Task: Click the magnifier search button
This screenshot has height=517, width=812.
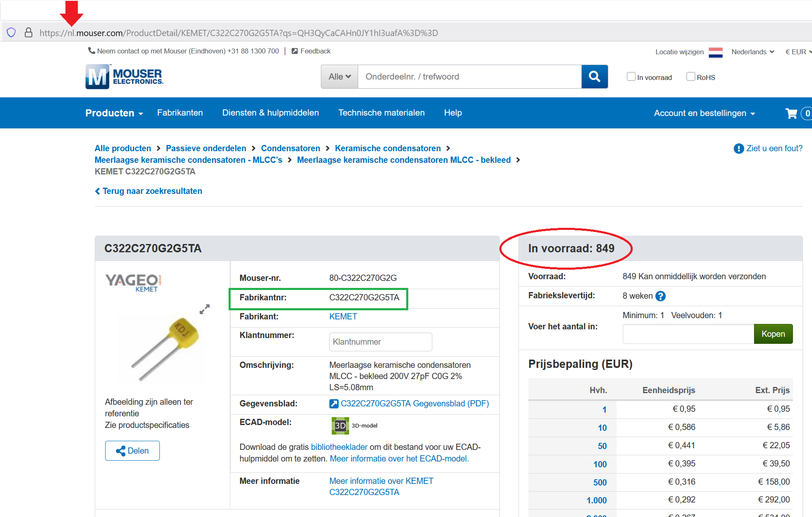Action: [595, 77]
